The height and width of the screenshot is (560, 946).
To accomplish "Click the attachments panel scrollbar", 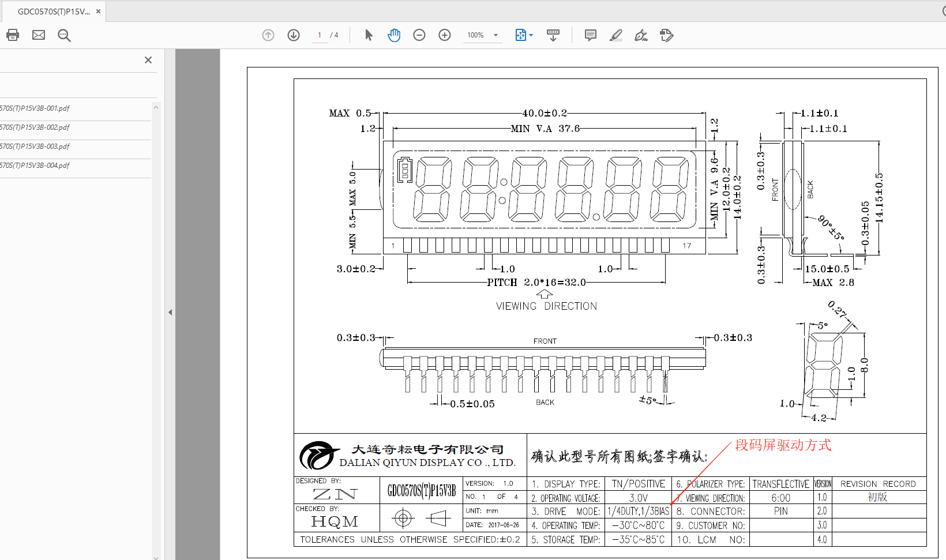I will pyautogui.click(x=156, y=332).
